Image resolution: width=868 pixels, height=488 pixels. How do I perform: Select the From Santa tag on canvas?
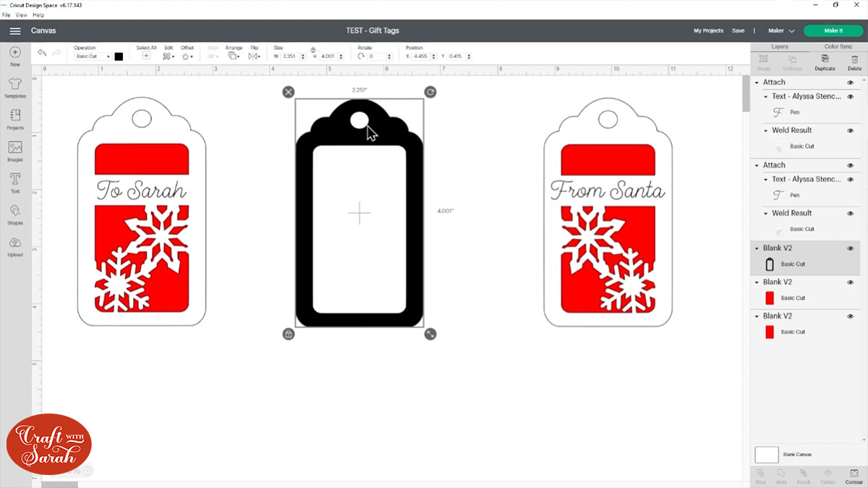coord(608,211)
